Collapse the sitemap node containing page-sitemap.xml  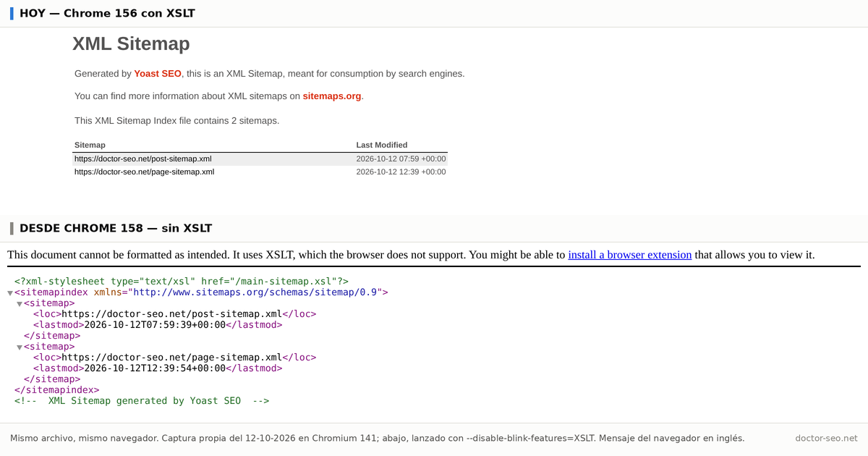click(20, 347)
